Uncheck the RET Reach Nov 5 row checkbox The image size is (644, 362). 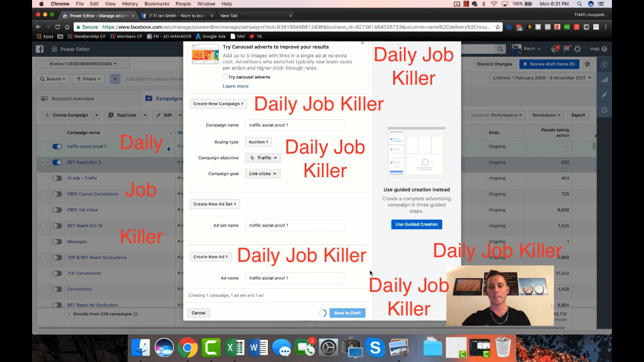(43, 162)
